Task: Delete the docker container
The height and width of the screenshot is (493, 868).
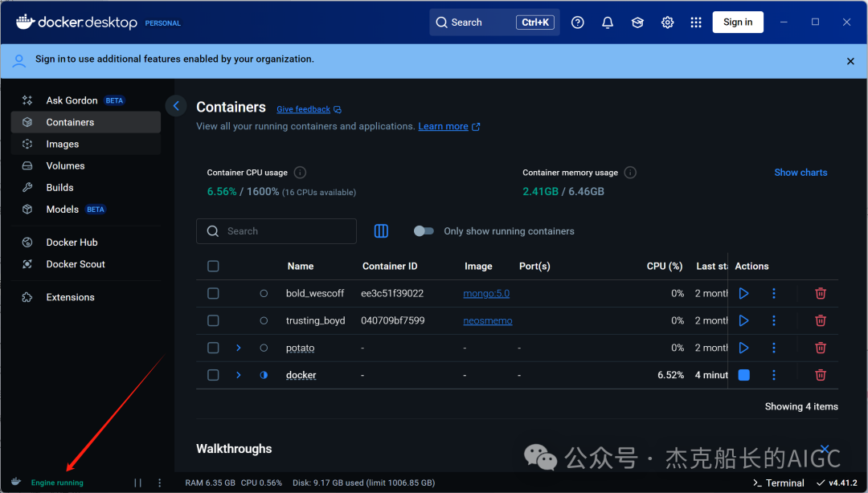Action: [821, 375]
